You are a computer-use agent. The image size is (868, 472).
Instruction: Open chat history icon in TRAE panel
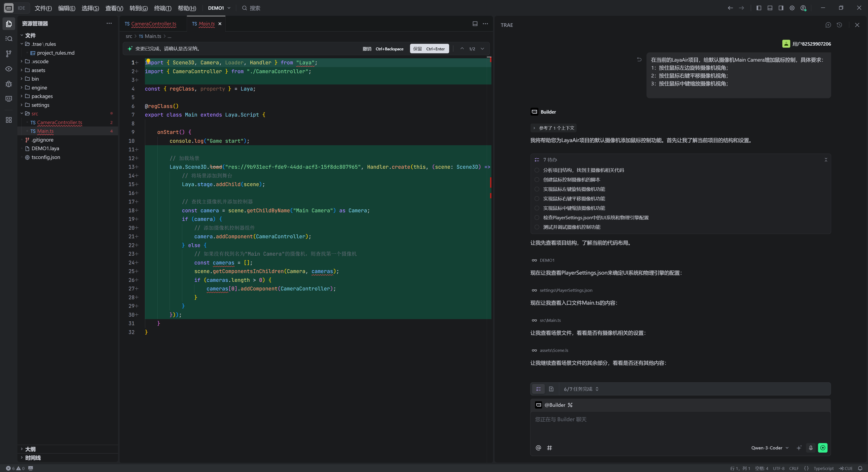point(839,25)
